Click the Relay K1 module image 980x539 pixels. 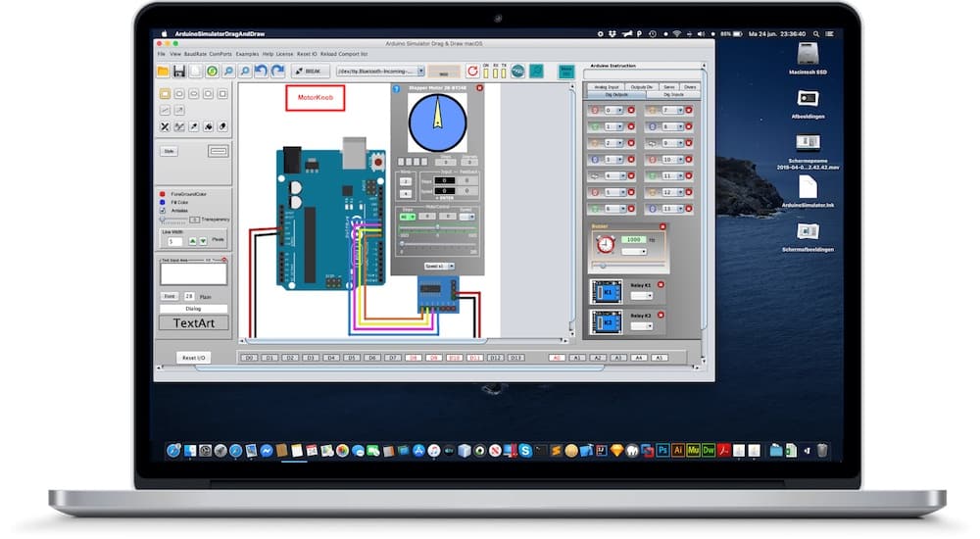click(x=607, y=292)
